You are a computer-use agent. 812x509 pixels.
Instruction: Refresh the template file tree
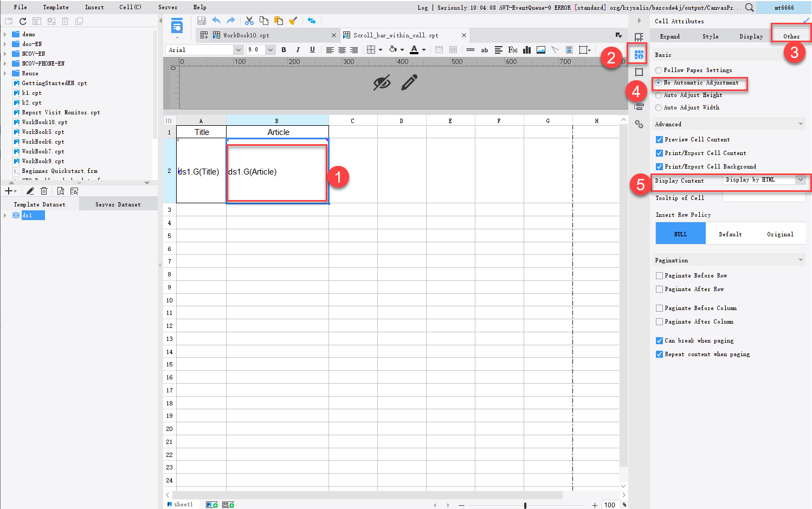(x=23, y=21)
